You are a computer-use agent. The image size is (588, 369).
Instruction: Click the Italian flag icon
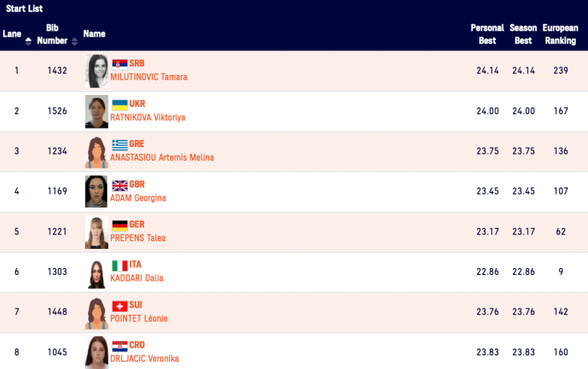[119, 265]
